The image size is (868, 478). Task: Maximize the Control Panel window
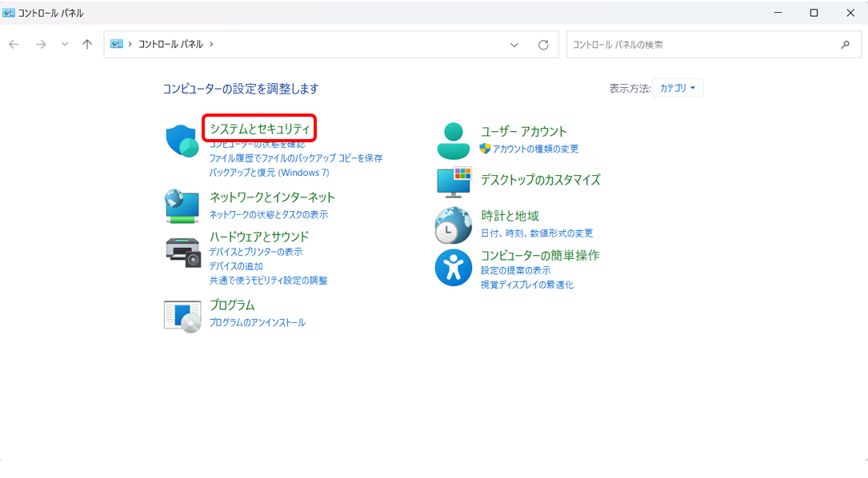pyautogui.click(x=814, y=13)
